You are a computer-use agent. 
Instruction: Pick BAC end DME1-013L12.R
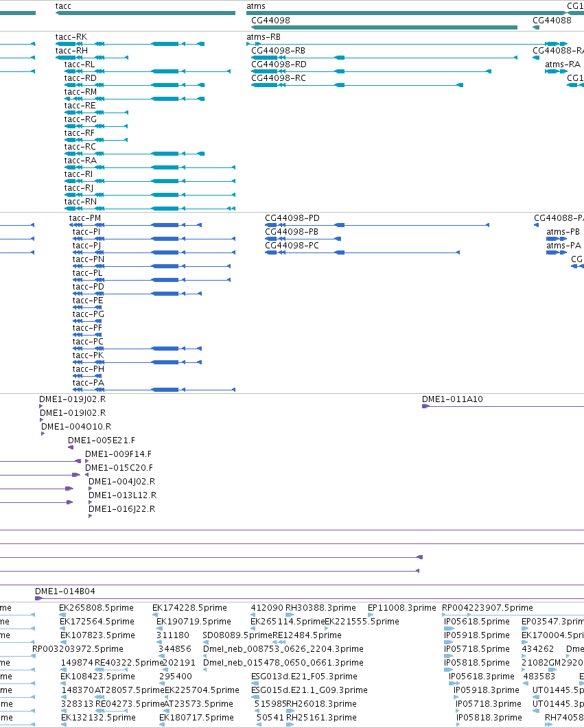(90, 502)
